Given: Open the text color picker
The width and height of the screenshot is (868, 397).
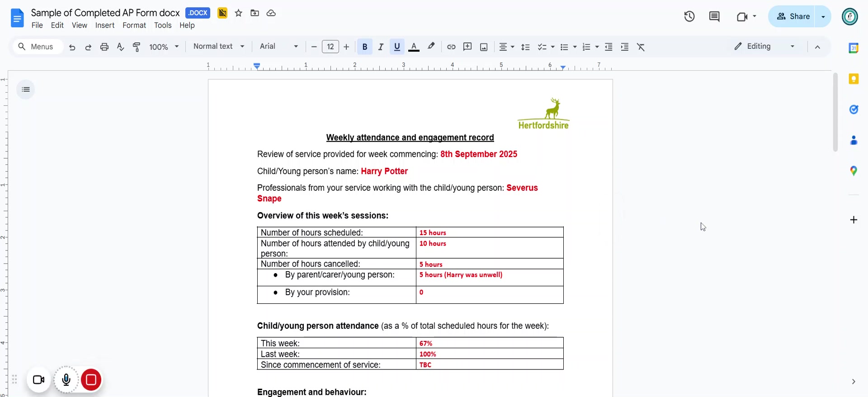Looking at the screenshot, I should click(x=414, y=47).
